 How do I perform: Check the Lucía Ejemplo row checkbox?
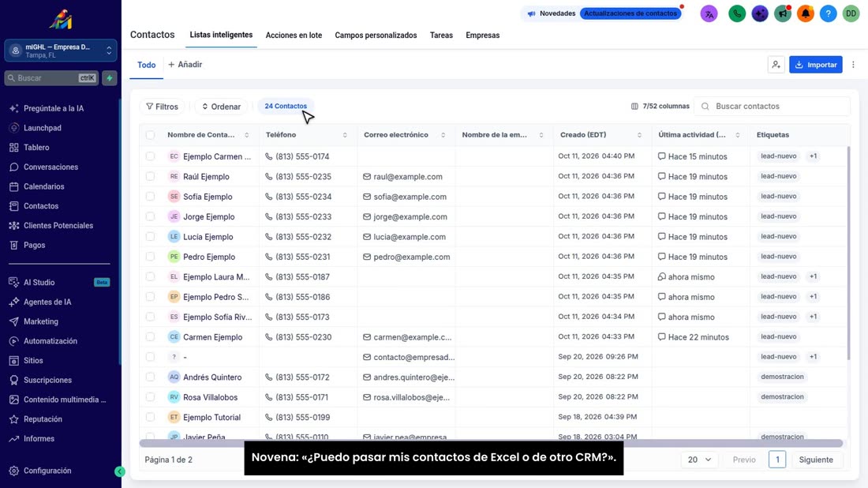150,237
